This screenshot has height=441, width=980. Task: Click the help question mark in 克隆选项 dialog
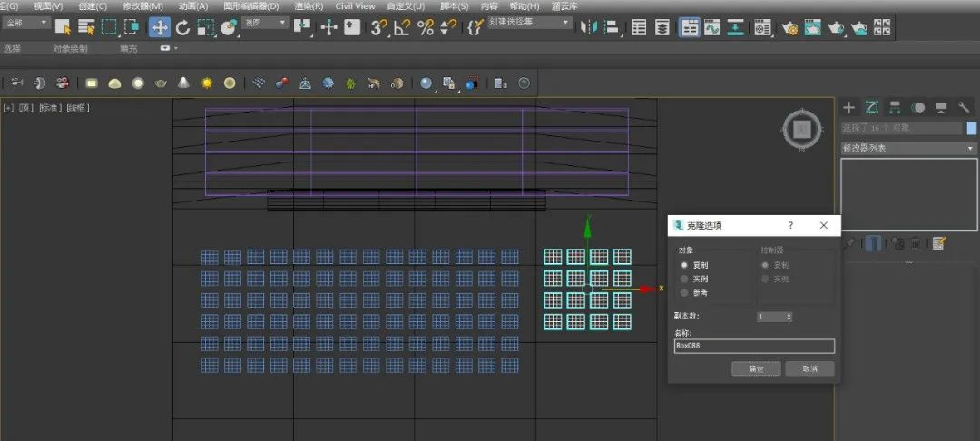tap(790, 226)
